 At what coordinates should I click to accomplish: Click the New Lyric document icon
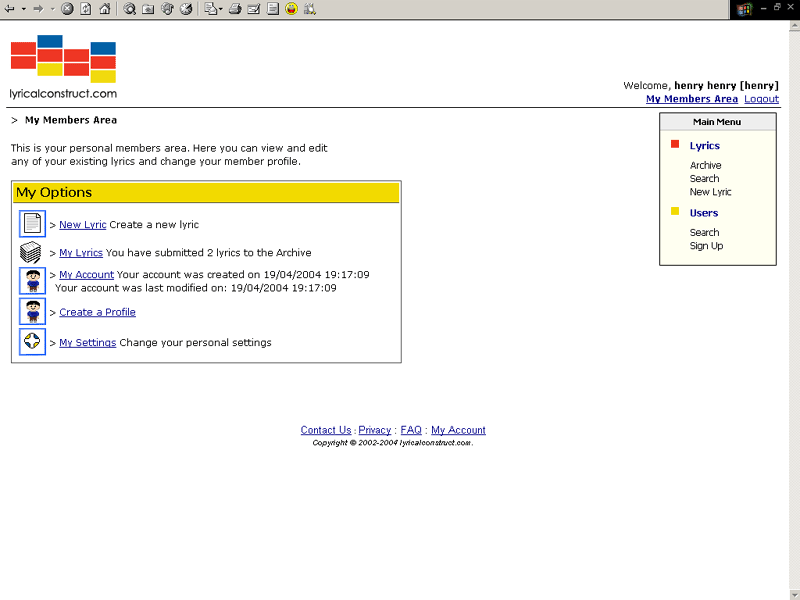[33, 223]
